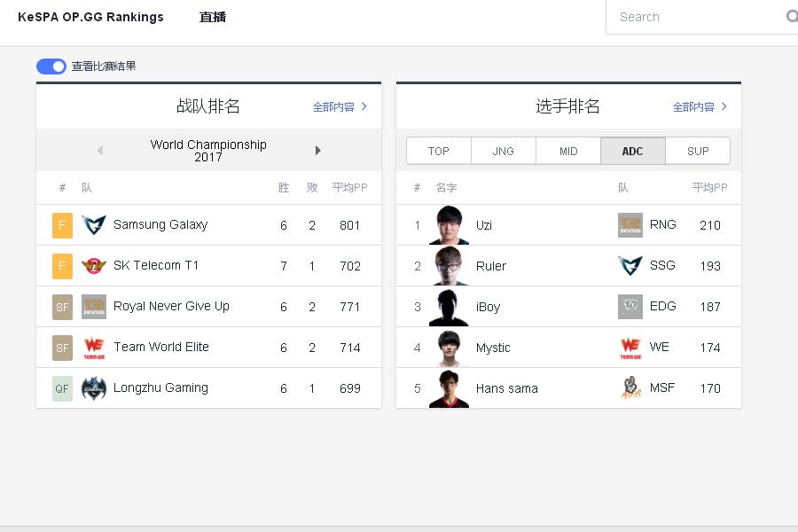Click the SK Telecom T1 team logo
Viewport: 798px width, 532px height.
click(x=94, y=266)
